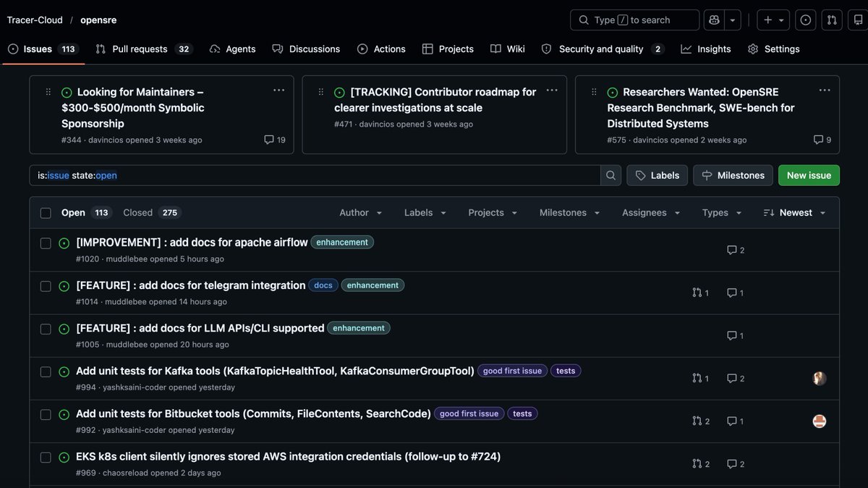
Task: Expand the Types filter dropdown
Action: point(722,213)
